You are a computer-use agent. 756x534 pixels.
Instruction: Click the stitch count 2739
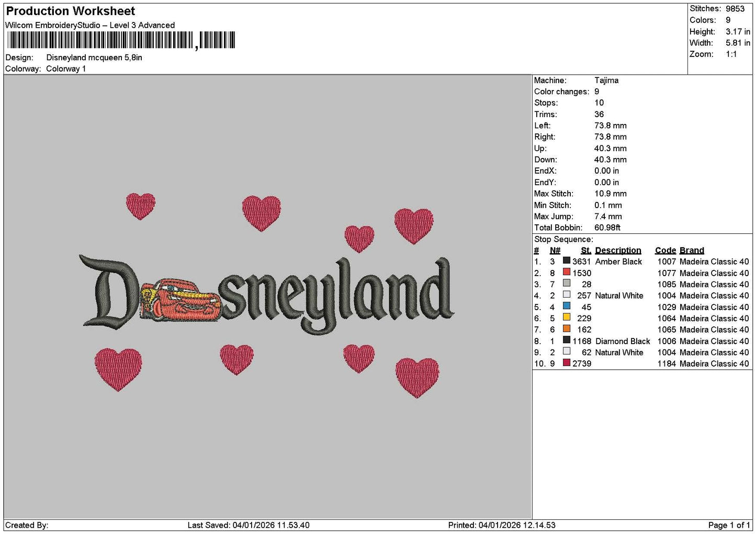coord(581,363)
